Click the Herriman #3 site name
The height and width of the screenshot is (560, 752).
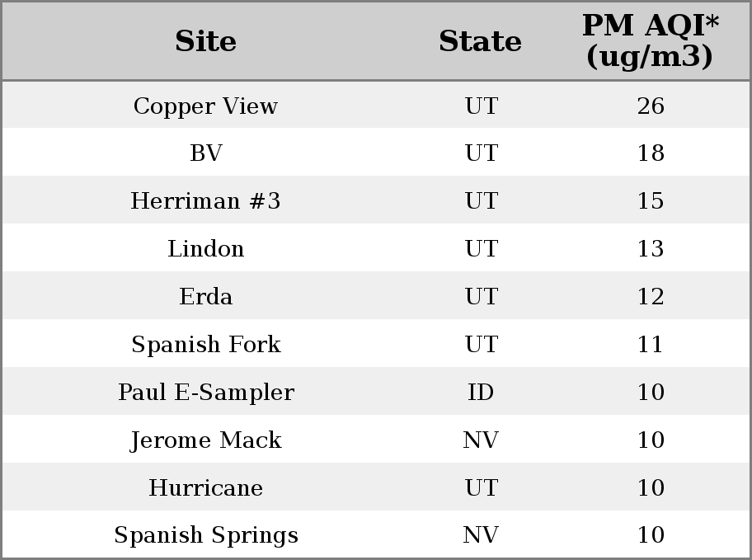205,200
